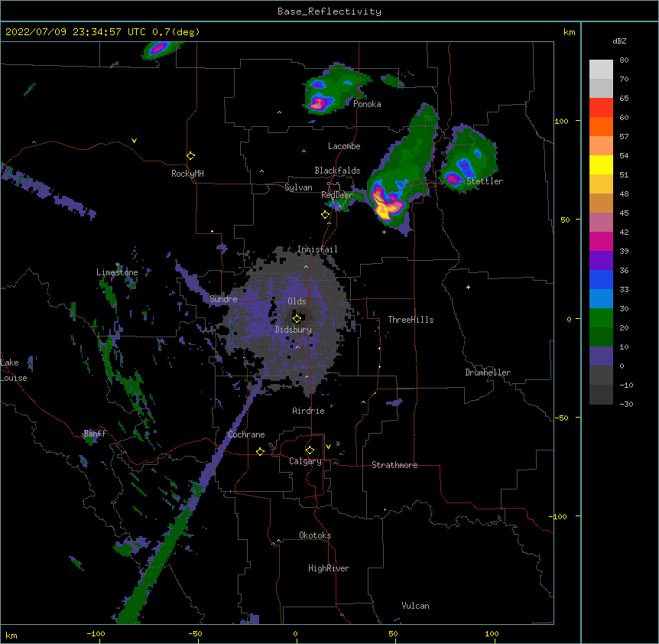Viewport: 659px width, 644px height.
Task: Click the Calgary city label
Action: coord(305,461)
